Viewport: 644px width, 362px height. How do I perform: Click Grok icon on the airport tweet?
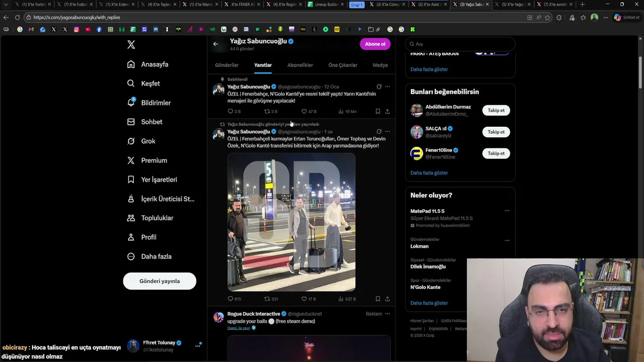(379, 132)
